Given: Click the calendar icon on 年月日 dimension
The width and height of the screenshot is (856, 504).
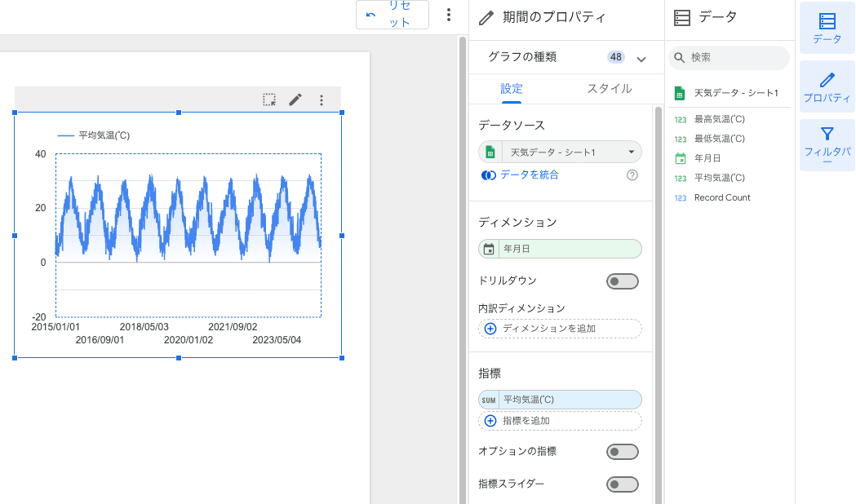Looking at the screenshot, I should [490, 250].
